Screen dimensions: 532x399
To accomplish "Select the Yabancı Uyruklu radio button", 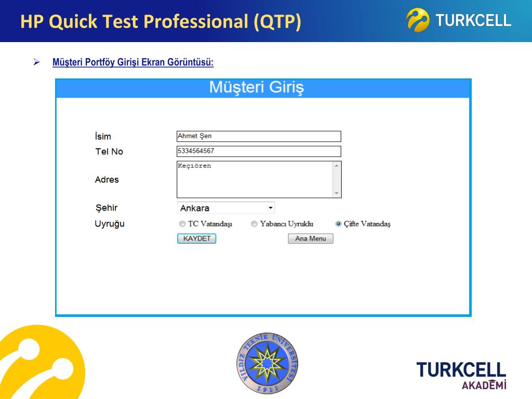I will (x=254, y=224).
